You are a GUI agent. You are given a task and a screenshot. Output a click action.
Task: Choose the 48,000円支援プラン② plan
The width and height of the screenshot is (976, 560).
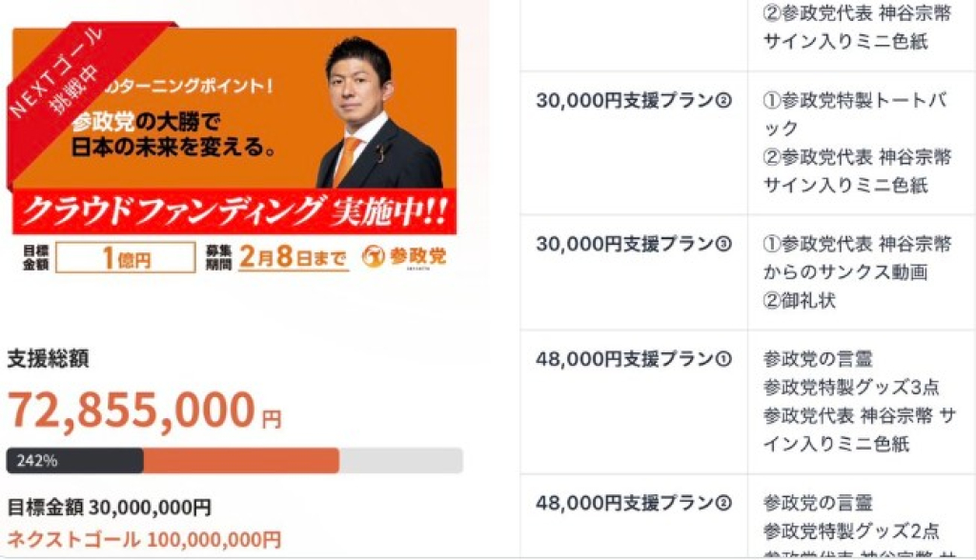click(x=634, y=502)
